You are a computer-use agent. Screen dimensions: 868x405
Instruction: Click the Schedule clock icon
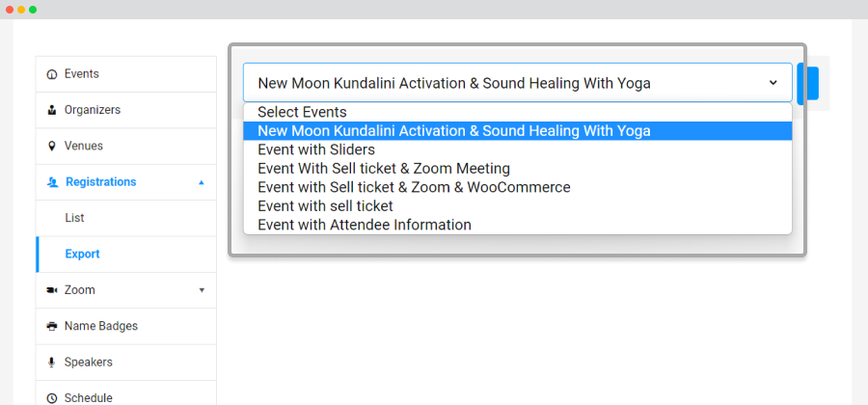[52, 398]
